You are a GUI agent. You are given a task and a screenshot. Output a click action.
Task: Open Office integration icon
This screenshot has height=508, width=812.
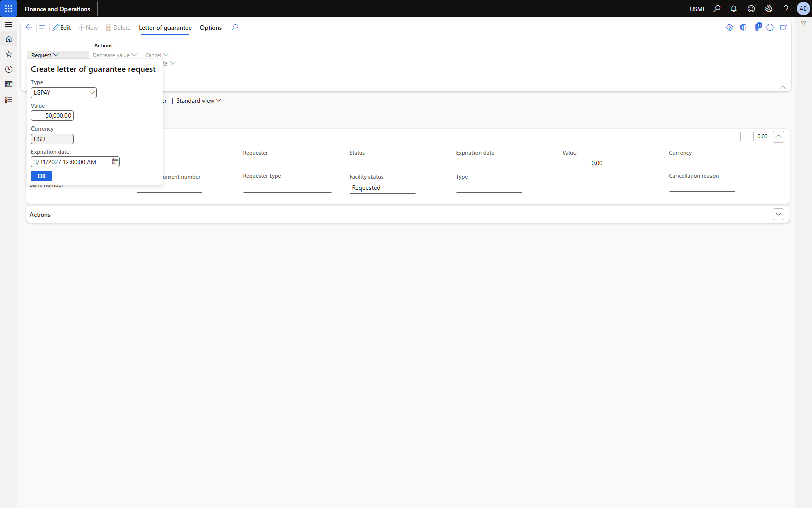click(743, 27)
